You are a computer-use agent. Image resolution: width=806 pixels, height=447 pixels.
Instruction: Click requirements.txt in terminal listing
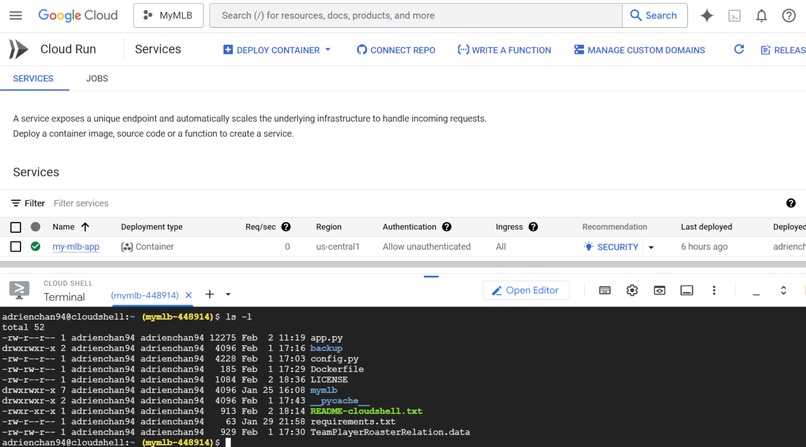(353, 422)
